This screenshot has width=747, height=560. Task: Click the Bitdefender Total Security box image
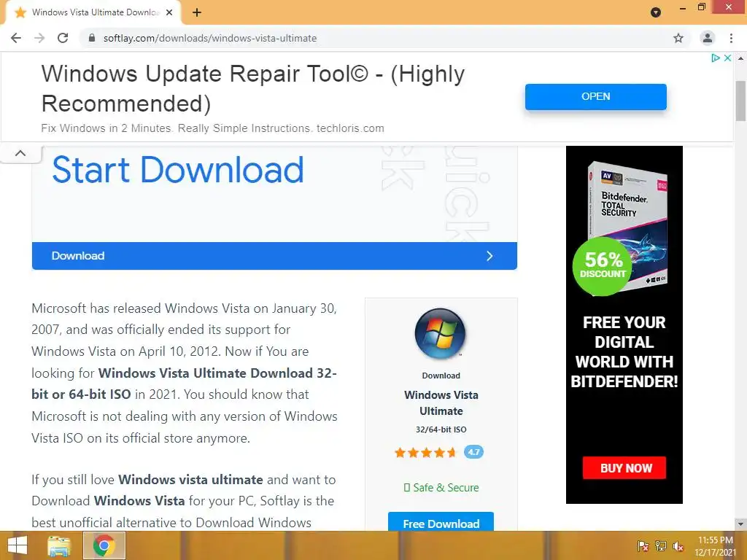pos(628,224)
